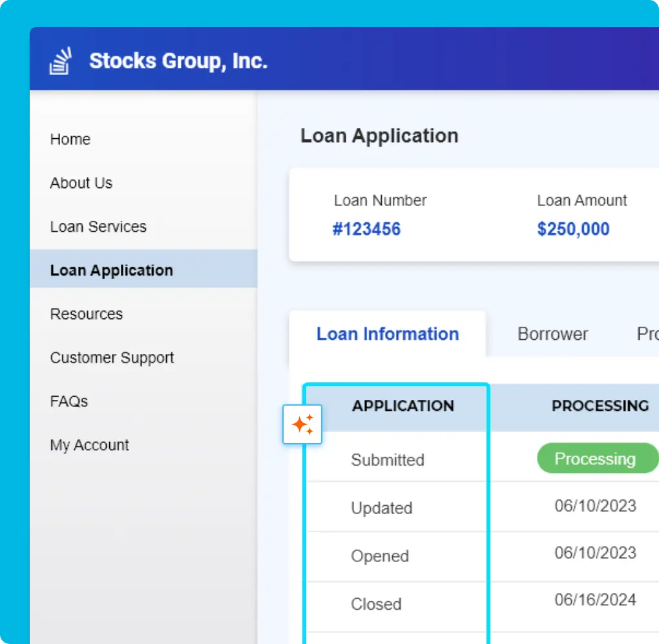The height and width of the screenshot is (644, 659).
Task: View the FAQs section
Action: [69, 401]
